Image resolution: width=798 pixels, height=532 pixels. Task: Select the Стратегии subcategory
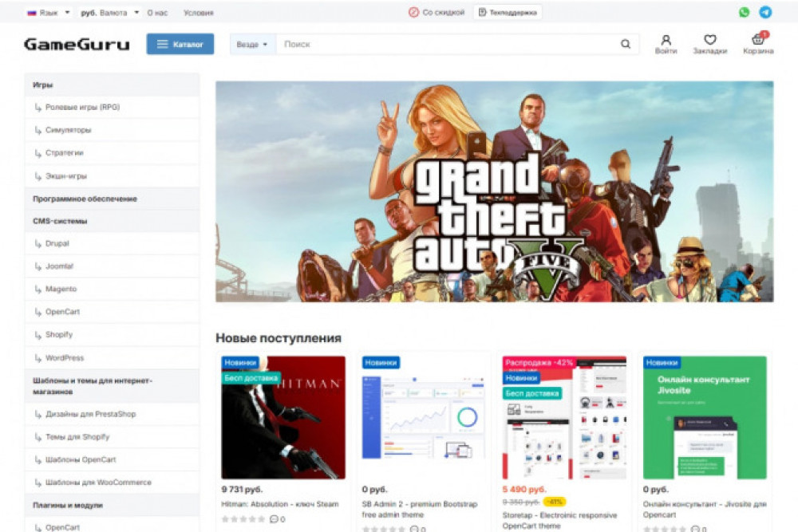tap(112, 153)
